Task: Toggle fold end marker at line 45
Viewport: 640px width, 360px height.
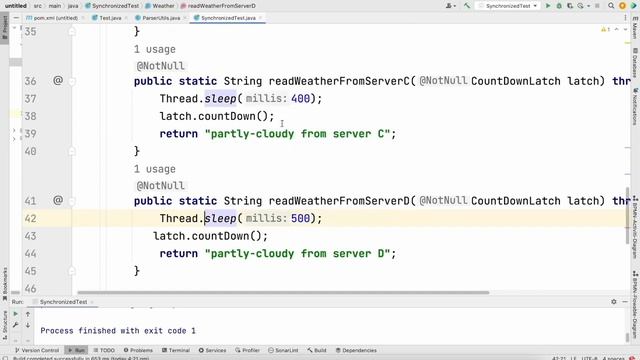Action: 72,271
